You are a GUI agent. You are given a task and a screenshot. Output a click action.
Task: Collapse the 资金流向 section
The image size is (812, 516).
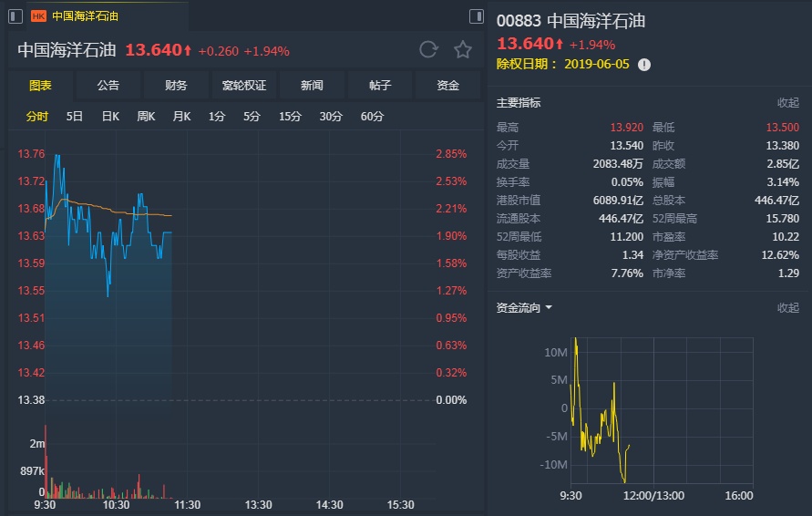[x=787, y=307]
